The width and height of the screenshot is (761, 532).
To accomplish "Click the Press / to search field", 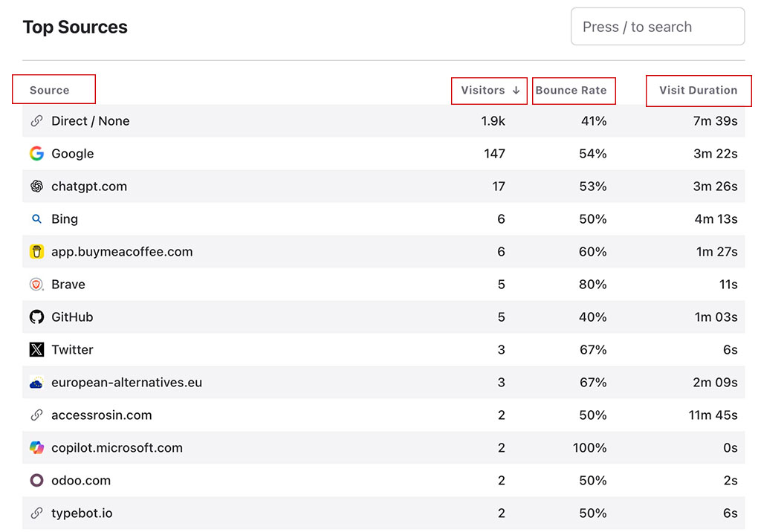I will point(657,26).
